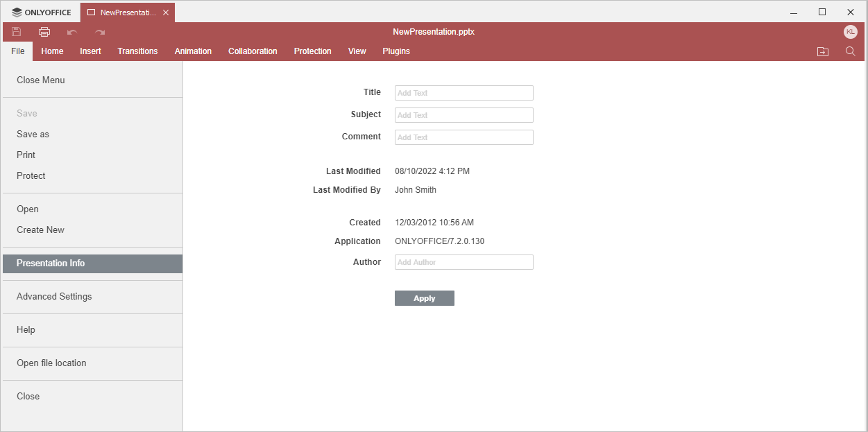This screenshot has height=432, width=868.
Task: Click the Subject text field
Action: (464, 115)
